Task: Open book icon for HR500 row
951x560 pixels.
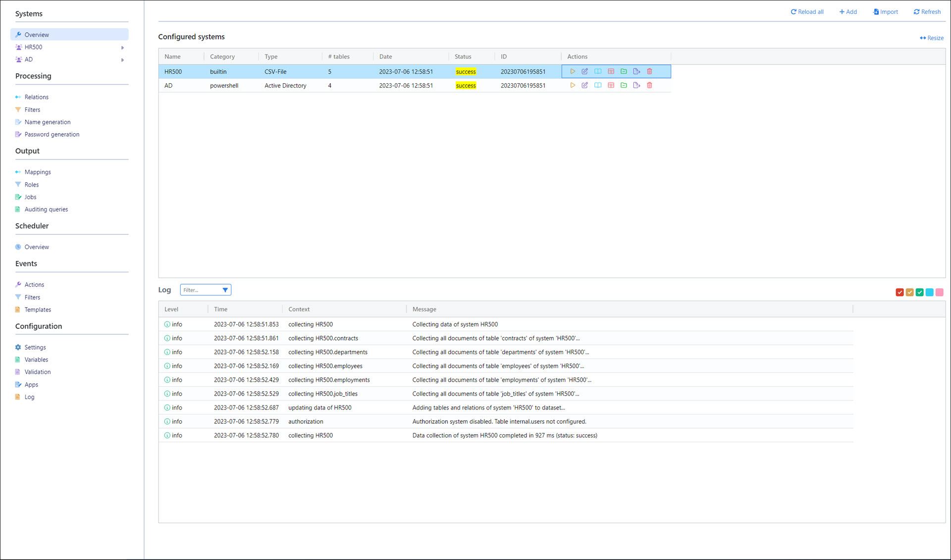Action: [598, 71]
